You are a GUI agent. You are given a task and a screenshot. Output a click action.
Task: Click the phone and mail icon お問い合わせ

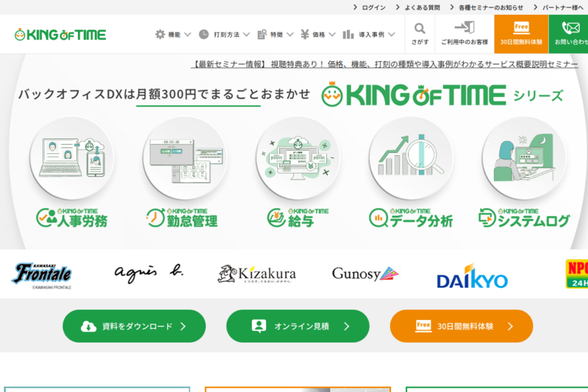(571, 28)
